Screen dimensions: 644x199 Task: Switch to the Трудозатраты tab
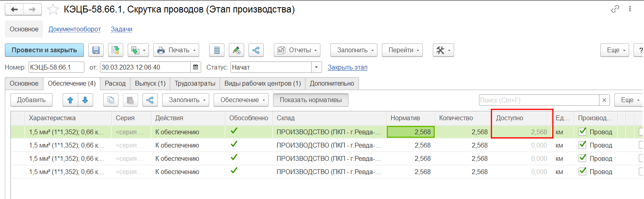195,83
